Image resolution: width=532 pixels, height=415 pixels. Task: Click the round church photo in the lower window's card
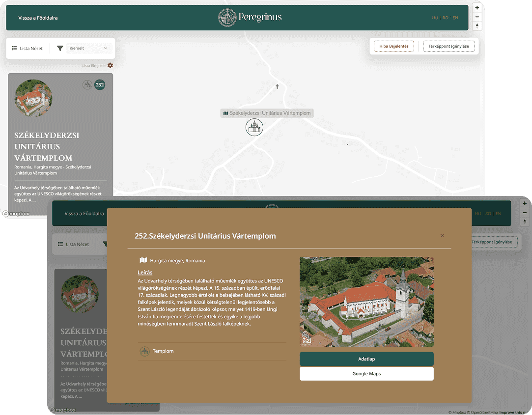coord(80,294)
